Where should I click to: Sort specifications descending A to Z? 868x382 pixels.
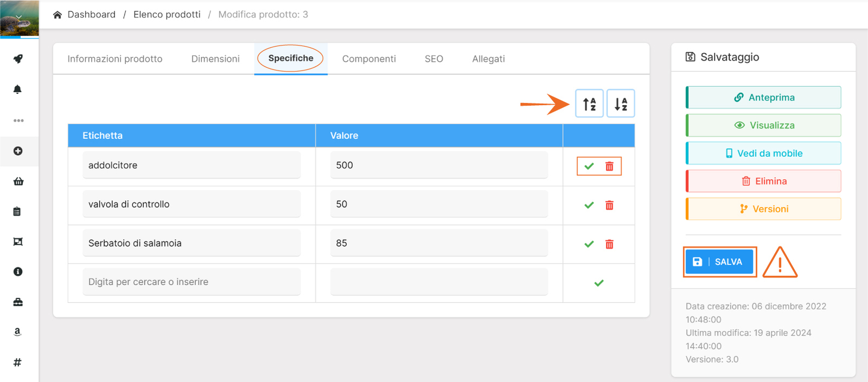[621, 104]
